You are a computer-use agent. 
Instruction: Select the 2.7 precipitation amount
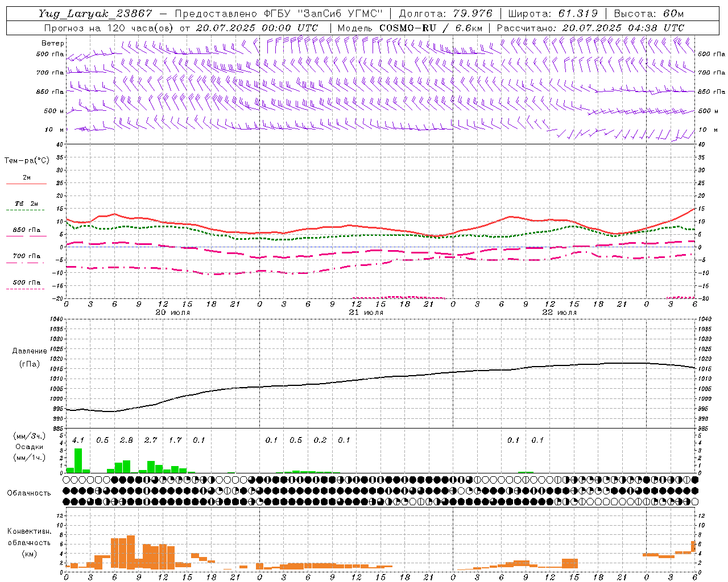[150, 440]
